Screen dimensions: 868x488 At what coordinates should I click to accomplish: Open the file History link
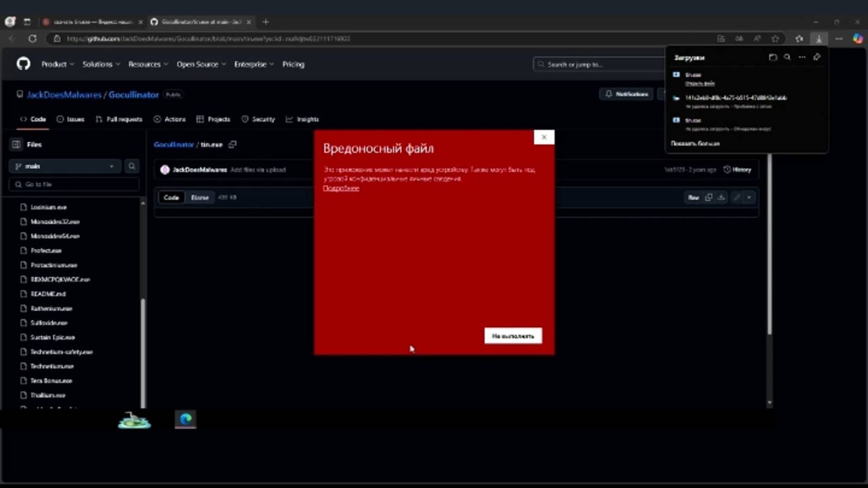pos(737,170)
